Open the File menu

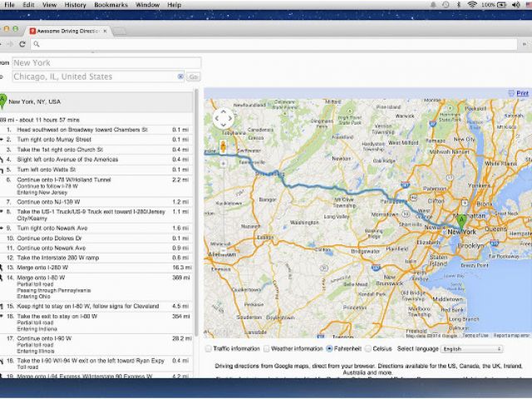click(x=9, y=5)
